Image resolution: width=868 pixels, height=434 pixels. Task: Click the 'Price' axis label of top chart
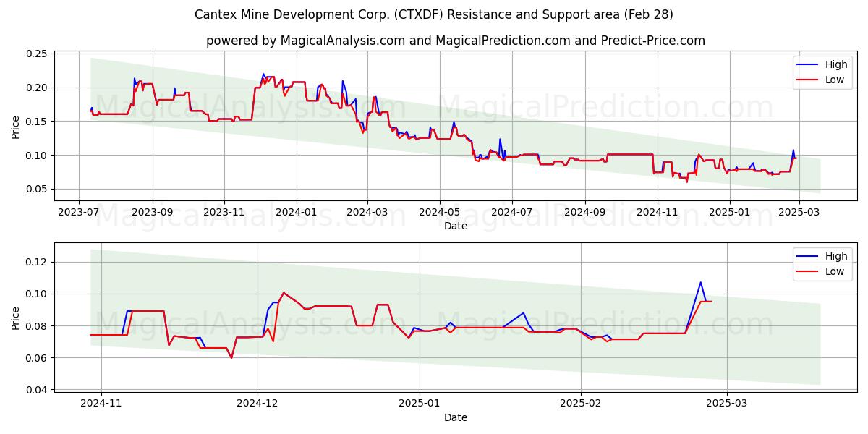16,127
